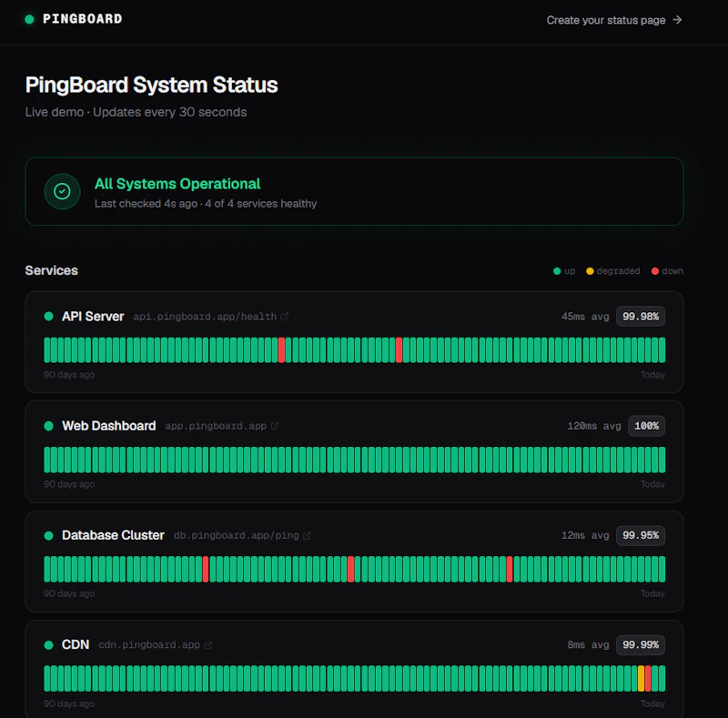This screenshot has height=718, width=728.
Task: Click second red outage bar in API Server timeline
Action: [x=399, y=350]
